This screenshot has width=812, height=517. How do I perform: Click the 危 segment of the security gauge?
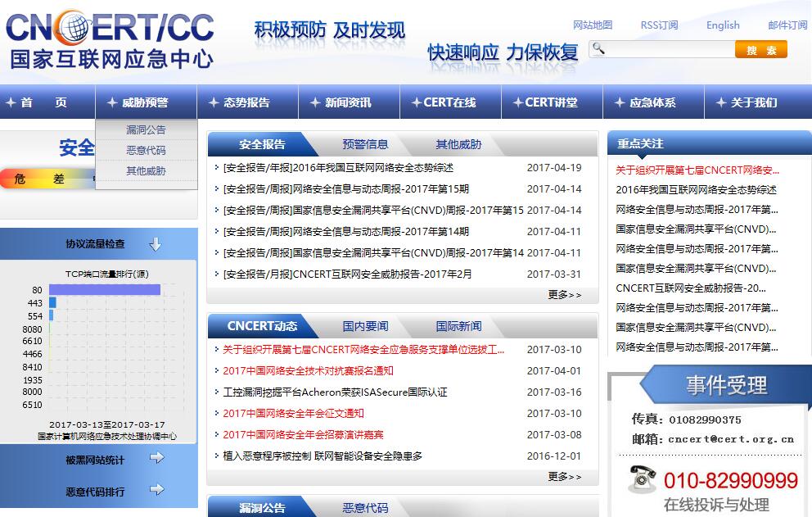[x=20, y=179]
